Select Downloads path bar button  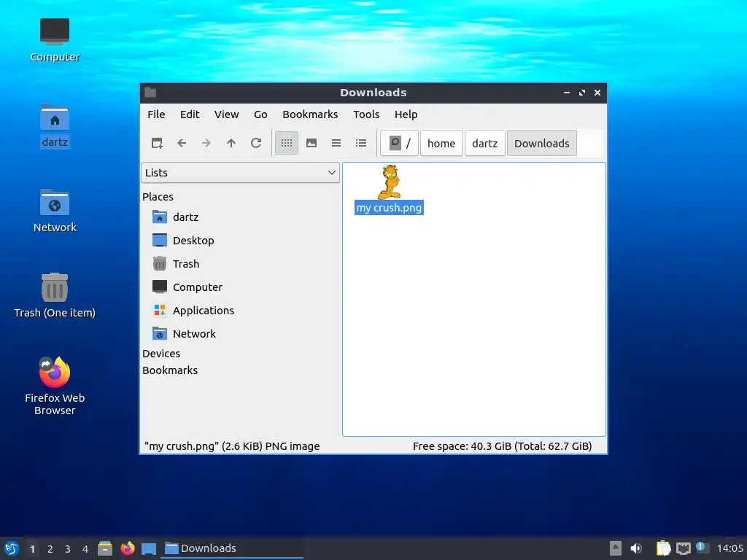(x=542, y=143)
